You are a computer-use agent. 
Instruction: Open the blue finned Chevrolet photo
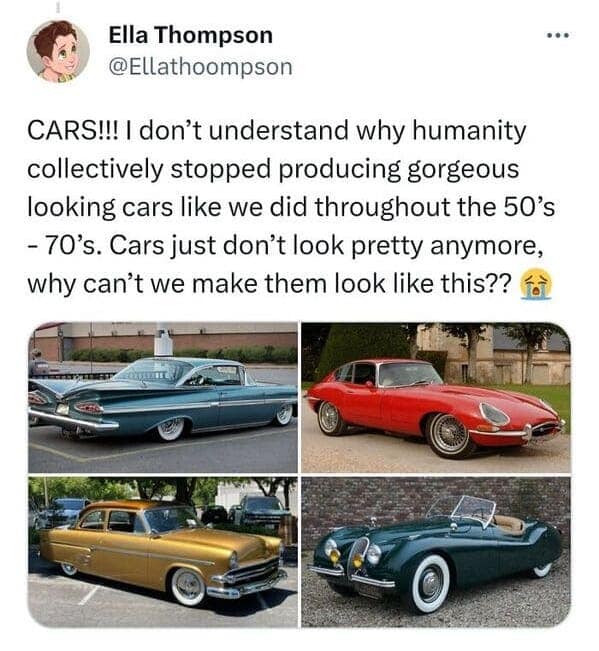pos(163,397)
